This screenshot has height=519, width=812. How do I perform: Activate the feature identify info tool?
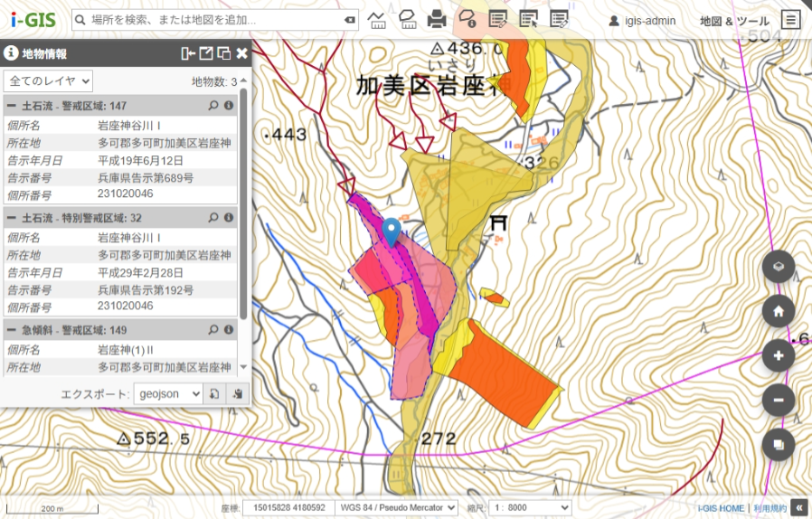(467, 19)
